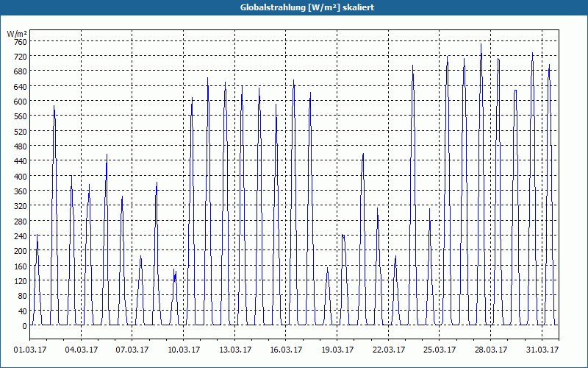The width and height of the screenshot is (588, 368).
Task: Click the 280 y-axis value
Action: click(21, 222)
